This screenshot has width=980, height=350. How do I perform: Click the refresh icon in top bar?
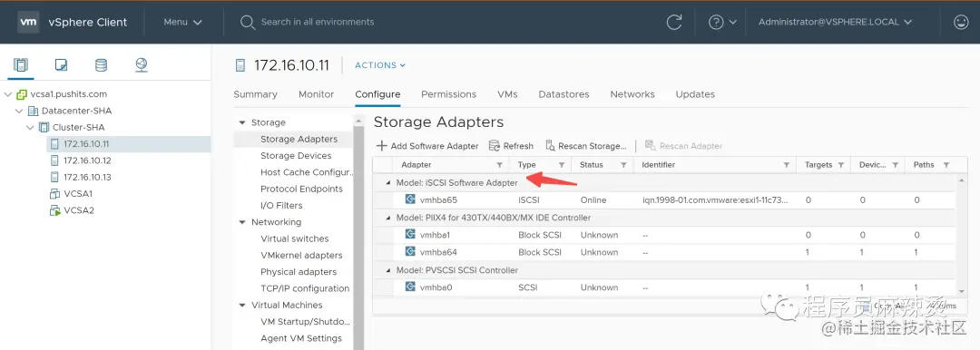pyautogui.click(x=673, y=22)
